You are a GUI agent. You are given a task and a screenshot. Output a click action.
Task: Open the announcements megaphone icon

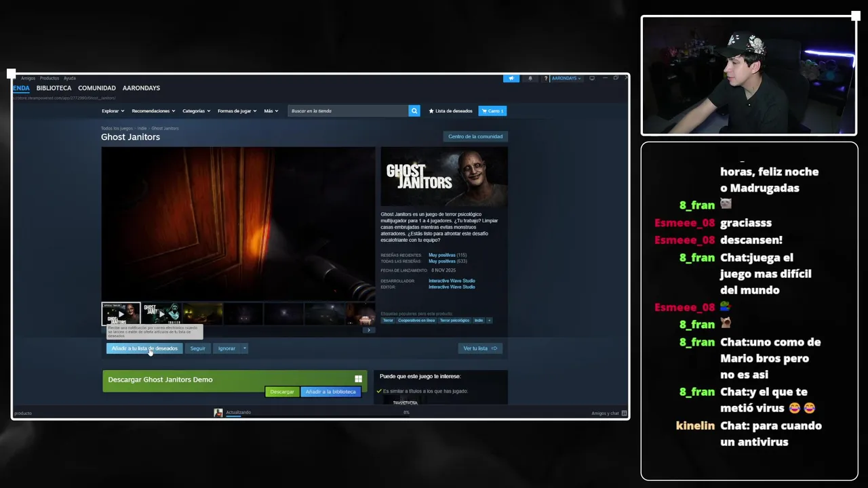[x=511, y=78]
